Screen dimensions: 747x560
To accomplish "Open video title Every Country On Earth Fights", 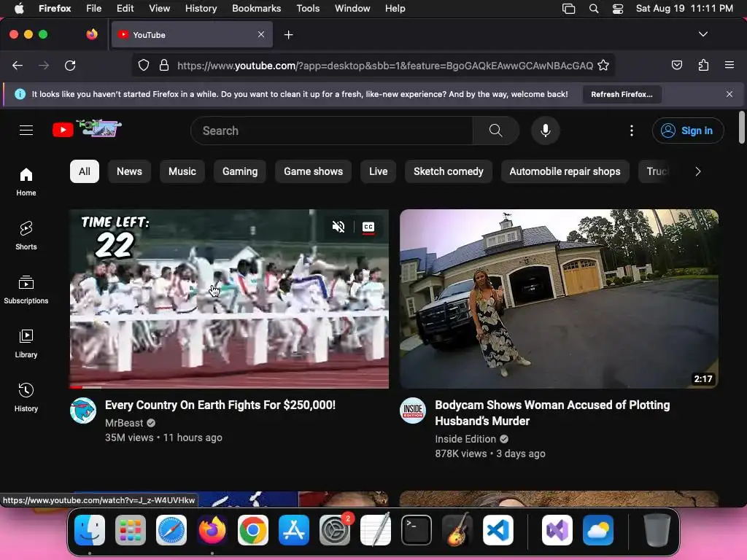I will click(220, 405).
